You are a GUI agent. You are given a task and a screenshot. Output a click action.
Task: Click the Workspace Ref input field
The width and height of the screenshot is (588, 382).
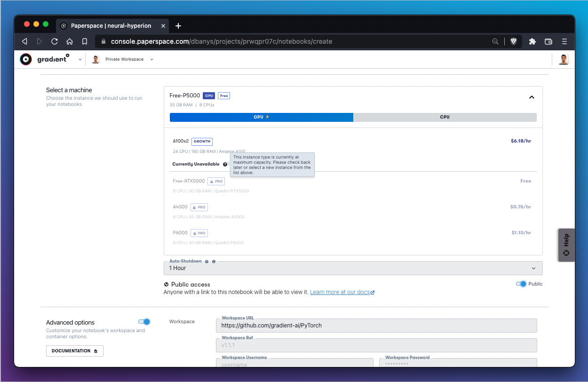pyautogui.click(x=376, y=345)
